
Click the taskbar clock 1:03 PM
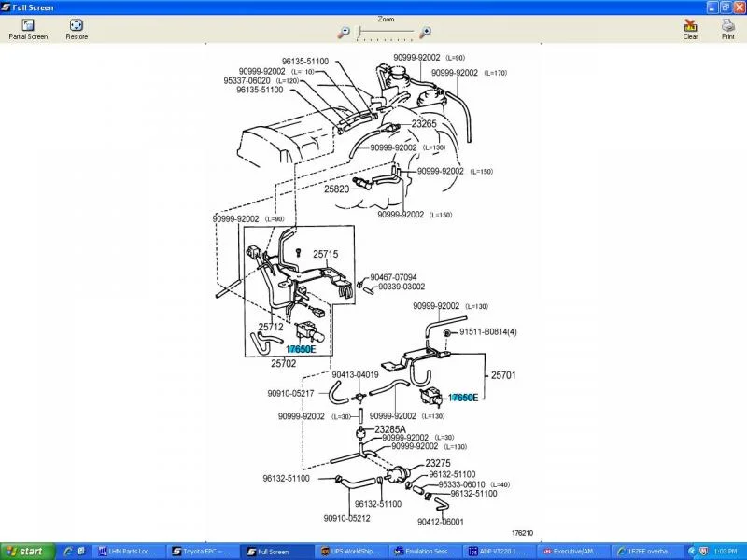coord(726,552)
